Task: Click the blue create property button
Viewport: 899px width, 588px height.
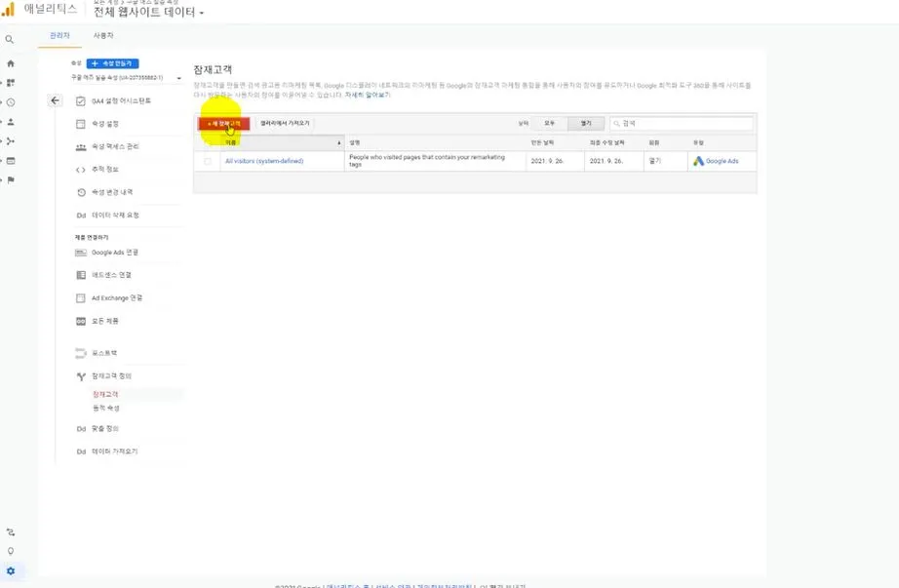Action: [x=112, y=63]
